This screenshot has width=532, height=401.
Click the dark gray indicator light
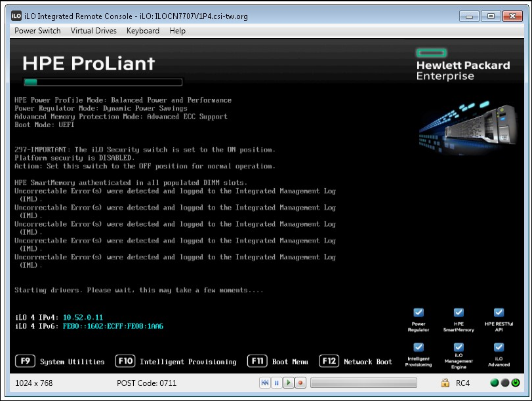(x=505, y=383)
